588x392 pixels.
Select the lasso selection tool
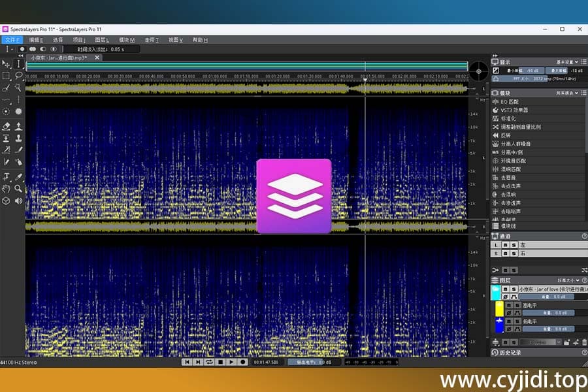coord(18,76)
